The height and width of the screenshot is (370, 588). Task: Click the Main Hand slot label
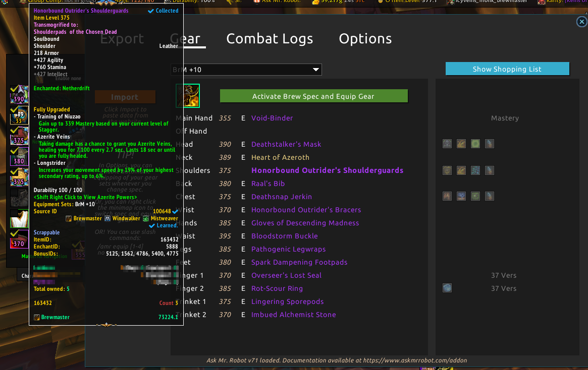pos(194,118)
